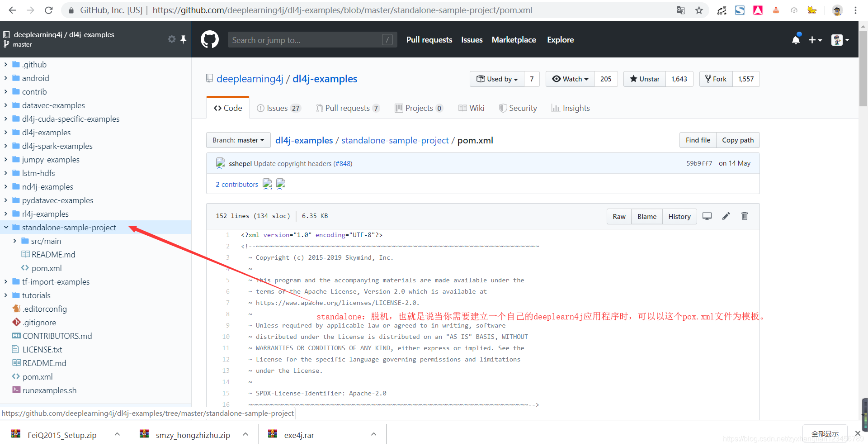Viewport: 868px width, 447px height.
Task: Switch to the Issues tab
Action: pos(278,108)
